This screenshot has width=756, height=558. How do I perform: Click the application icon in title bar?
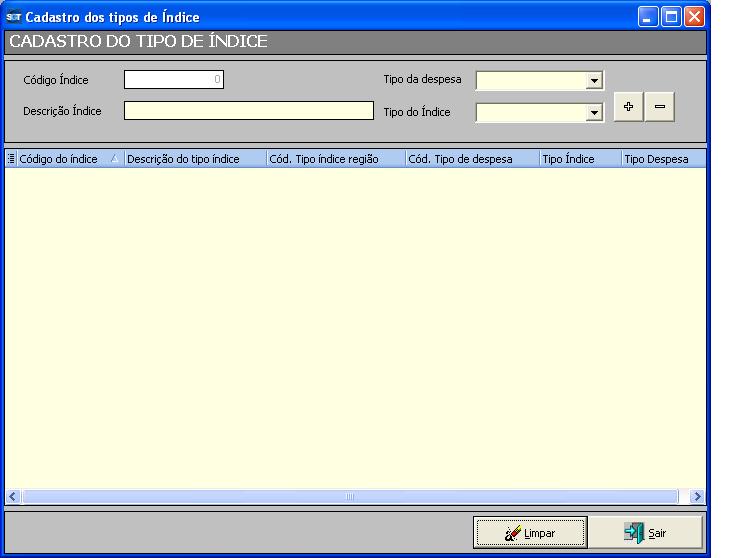[x=14, y=17]
